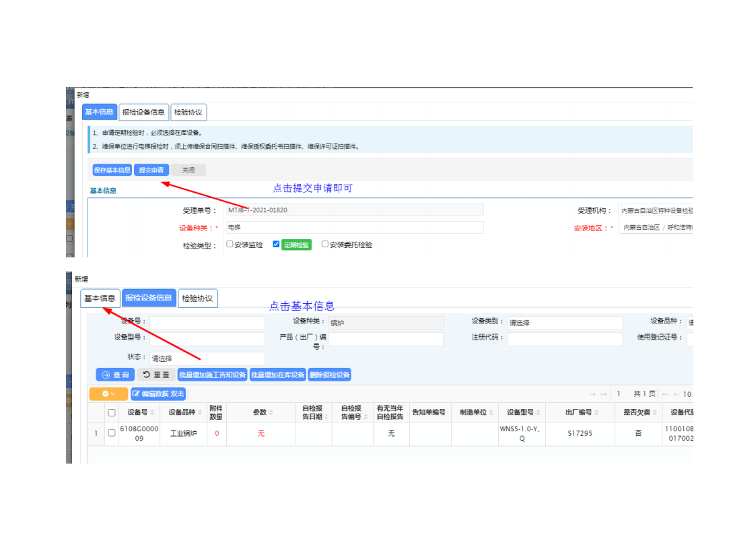Click the 设备型号 search input
The width and height of the screenshot is (756, 535).
(x=207, y=339)
